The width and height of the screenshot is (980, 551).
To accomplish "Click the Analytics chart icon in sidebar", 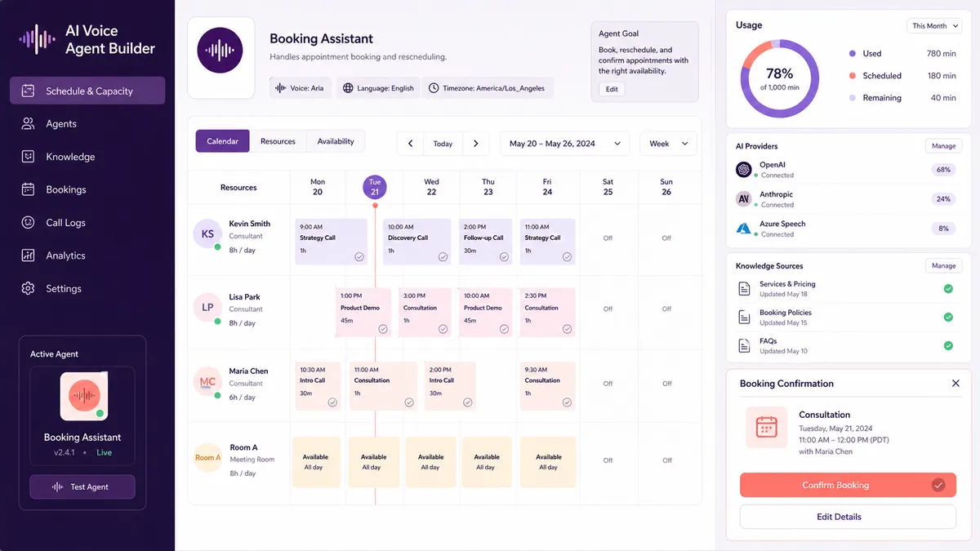I will (x=28, y=256).
